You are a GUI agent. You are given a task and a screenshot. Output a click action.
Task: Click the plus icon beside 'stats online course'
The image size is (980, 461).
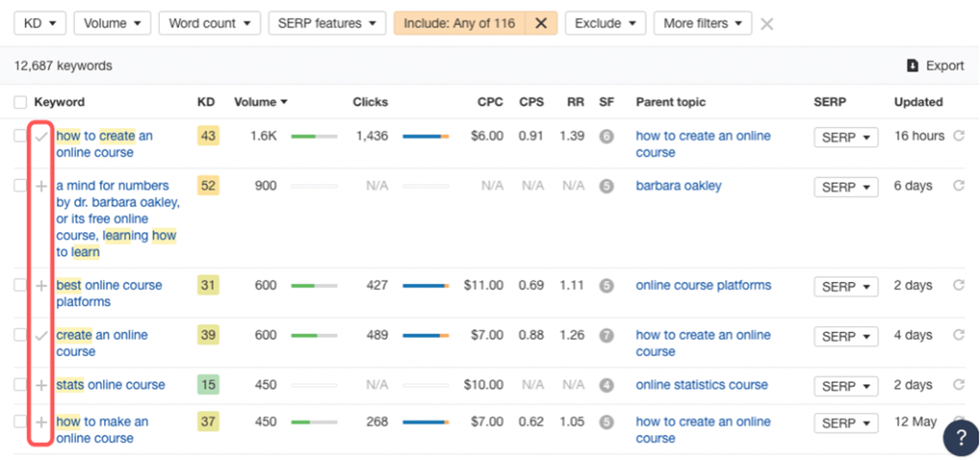[x=41, y=385]
